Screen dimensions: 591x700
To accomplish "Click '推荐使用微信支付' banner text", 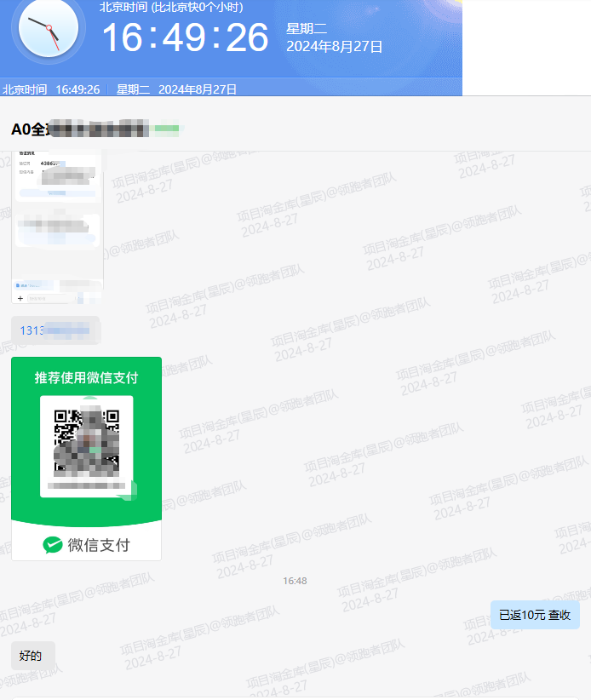I will [86, 377].
